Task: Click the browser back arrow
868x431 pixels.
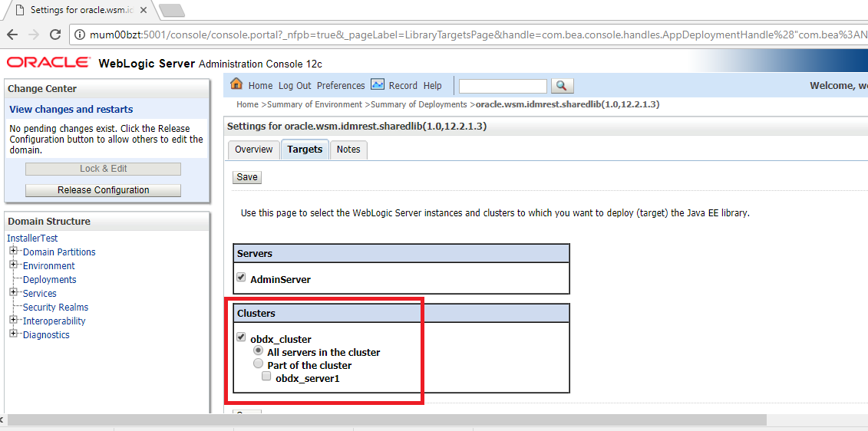Action: tap(12, 35)
